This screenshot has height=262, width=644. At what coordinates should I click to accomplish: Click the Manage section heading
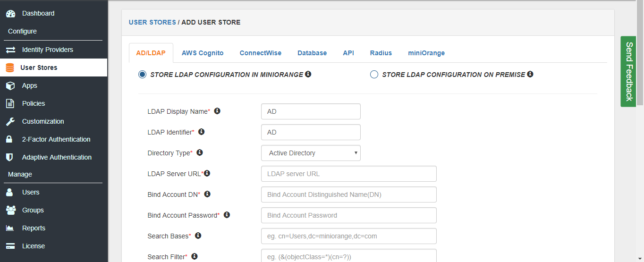click(20, 174)
